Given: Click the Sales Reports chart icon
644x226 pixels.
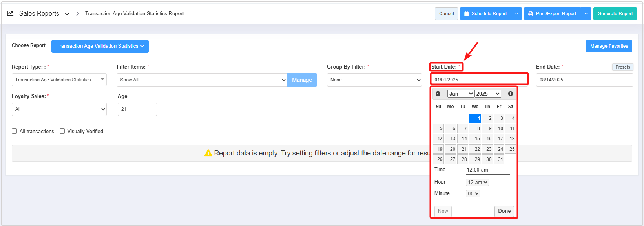Looking at the screenshot, I should pos(10,13).
